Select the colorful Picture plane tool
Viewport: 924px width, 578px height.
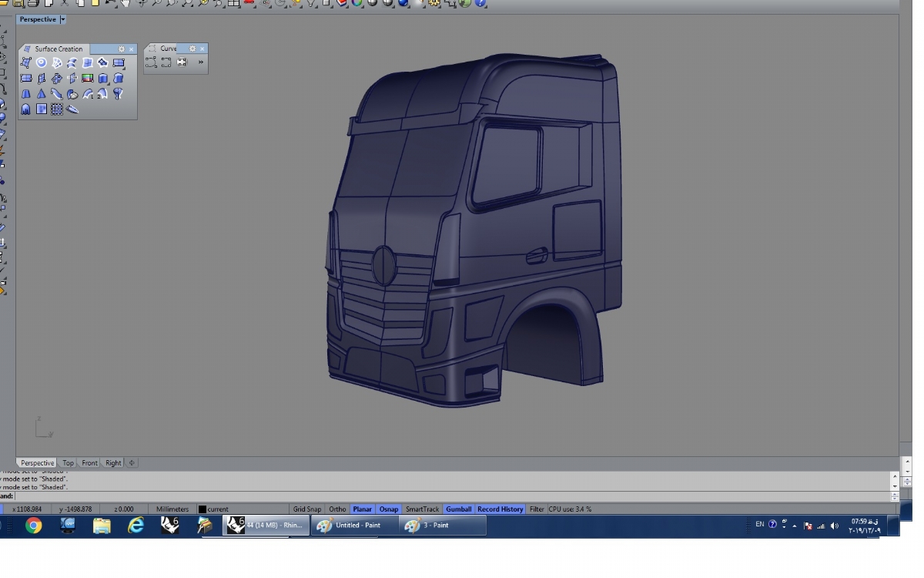88,79
